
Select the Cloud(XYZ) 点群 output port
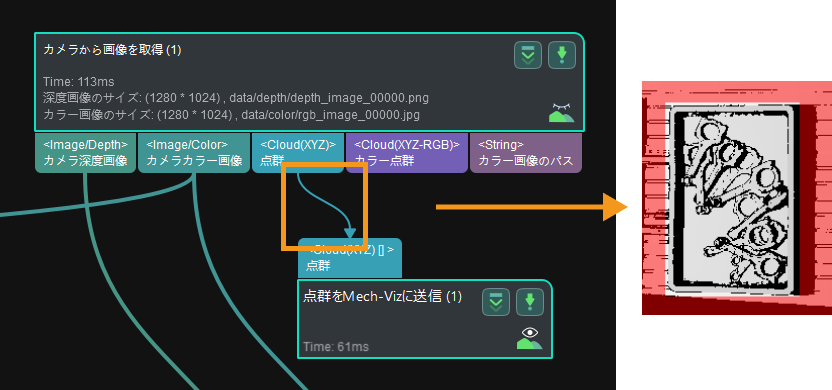298,153
